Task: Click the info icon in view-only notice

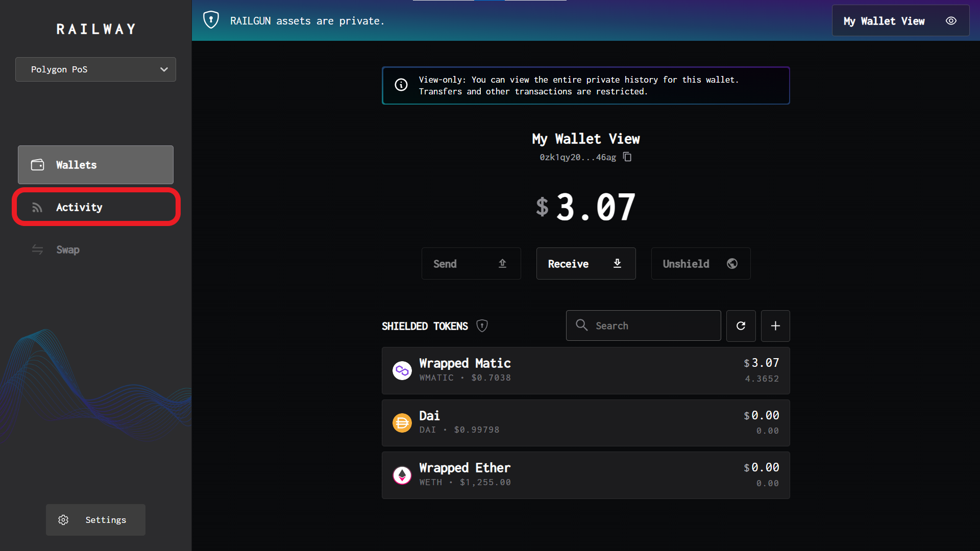Action: tap(401, 85)
